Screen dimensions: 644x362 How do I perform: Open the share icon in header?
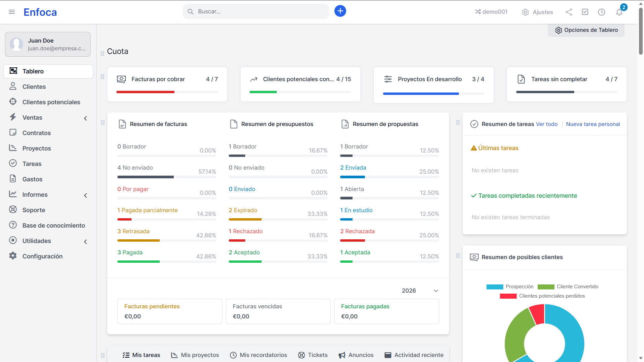click(x=569, y=12)
